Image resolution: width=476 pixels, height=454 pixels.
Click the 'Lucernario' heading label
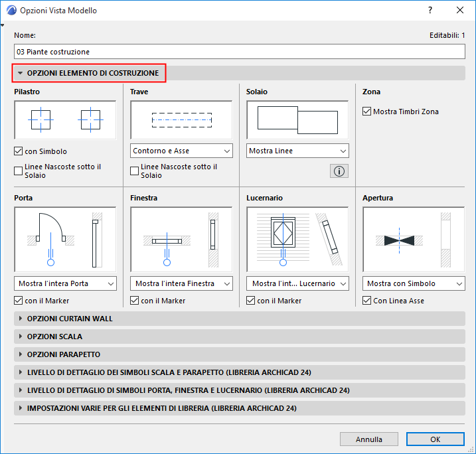pos(264,198)
